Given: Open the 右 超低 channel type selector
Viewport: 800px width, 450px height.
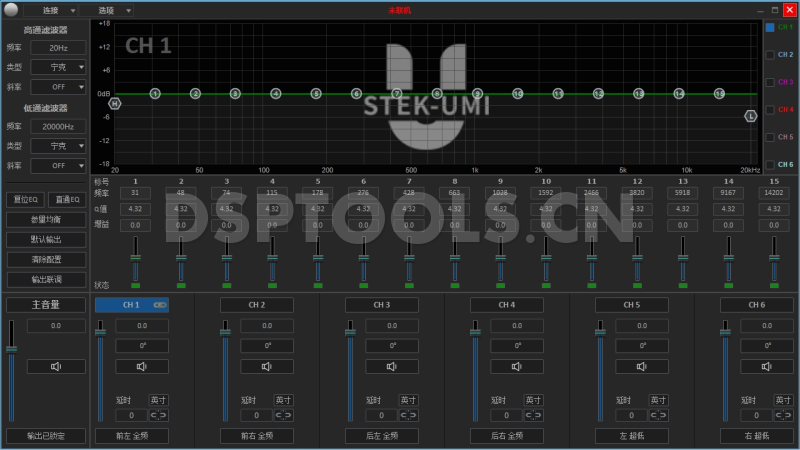Looking at the screenshot, I should click(x=757, y=436).
